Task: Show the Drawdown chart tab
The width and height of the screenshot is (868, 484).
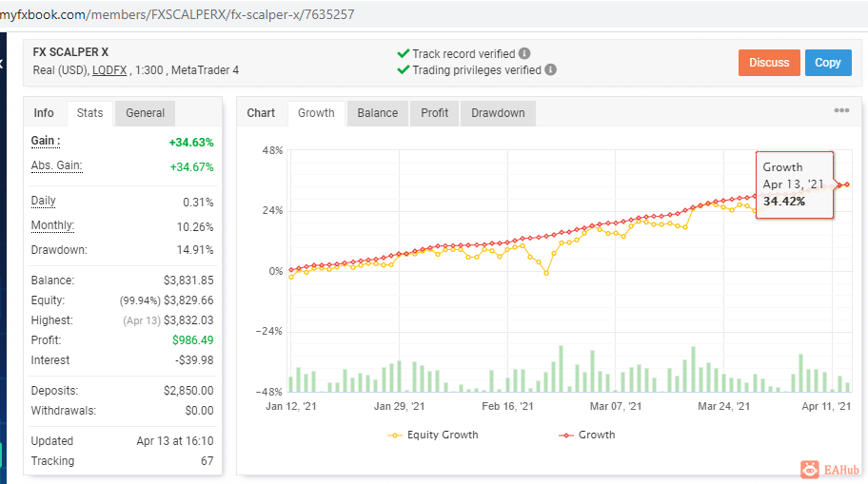Action: [498, 113]
